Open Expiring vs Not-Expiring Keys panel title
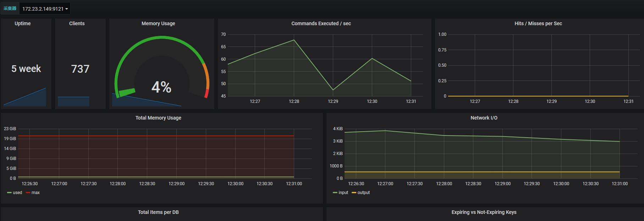644x221 pixels. 484,212
